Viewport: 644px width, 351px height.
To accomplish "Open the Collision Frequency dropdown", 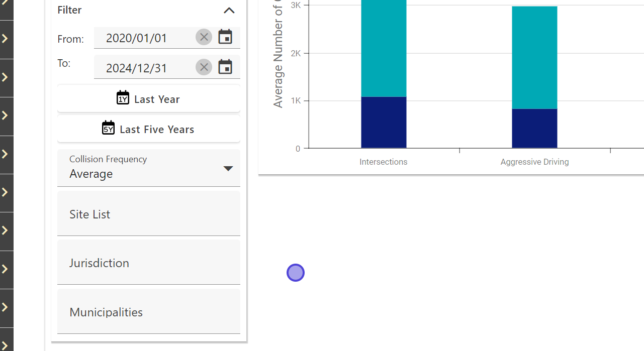I will point(148,168).
